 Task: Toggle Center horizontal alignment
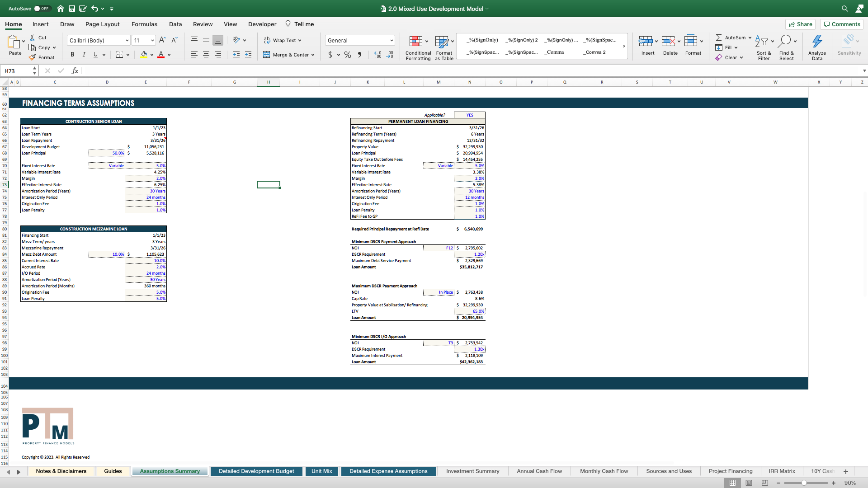pos(206,55)
